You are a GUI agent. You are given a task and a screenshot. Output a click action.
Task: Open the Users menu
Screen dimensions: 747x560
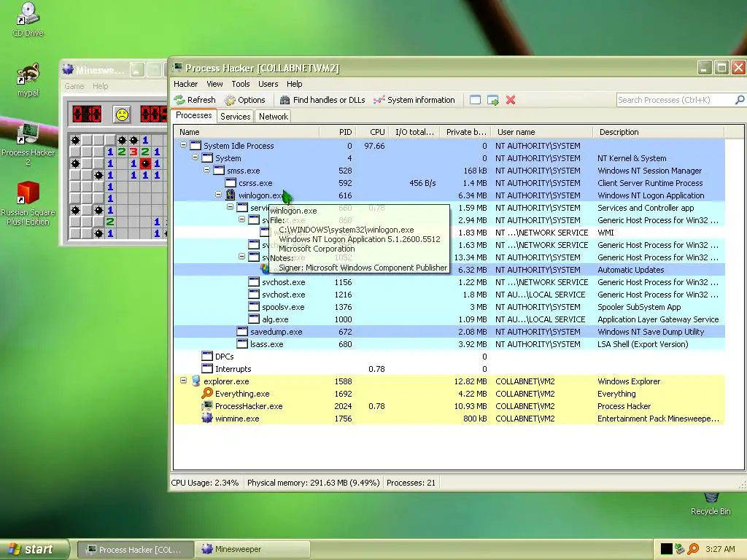click(268, 84)
